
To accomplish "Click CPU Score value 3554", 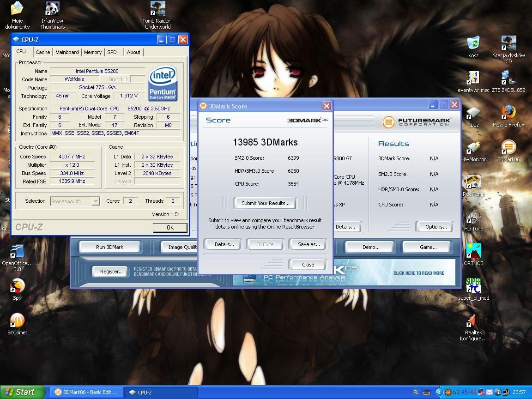I will pos(293,184).
